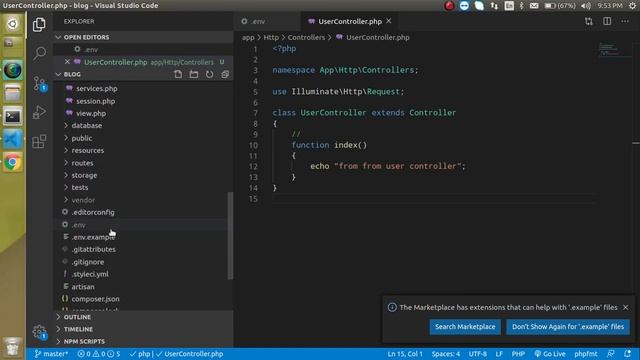Click the Go Live status bar button
Viewport: 640px width, 360px height.
pyautogui.click(x=550, y=354)
